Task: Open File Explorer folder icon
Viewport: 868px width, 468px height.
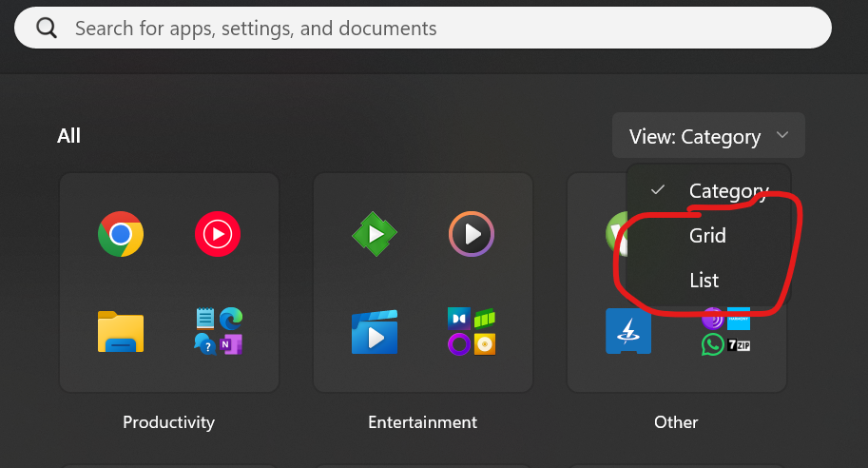Action: click(121, 332)
